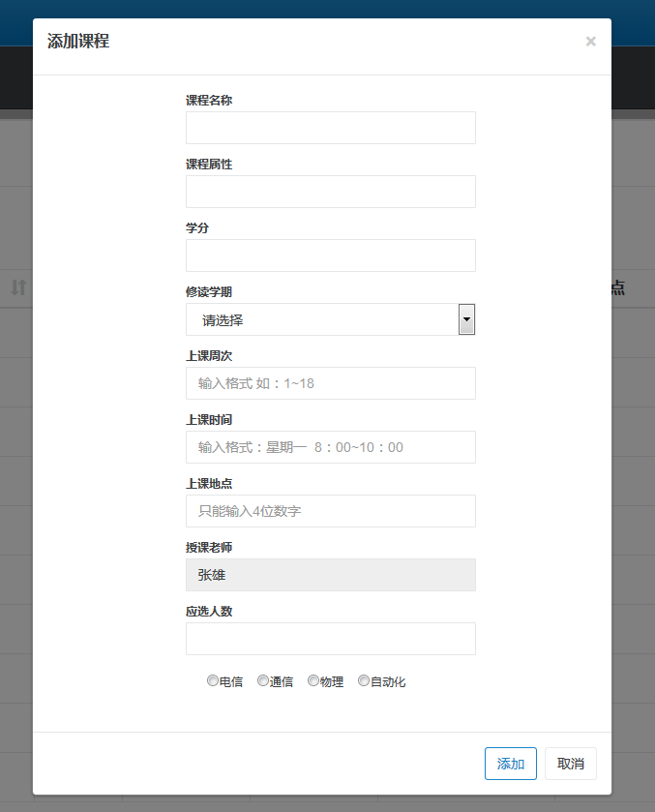Select the 电信 radio button

(212, 680)
